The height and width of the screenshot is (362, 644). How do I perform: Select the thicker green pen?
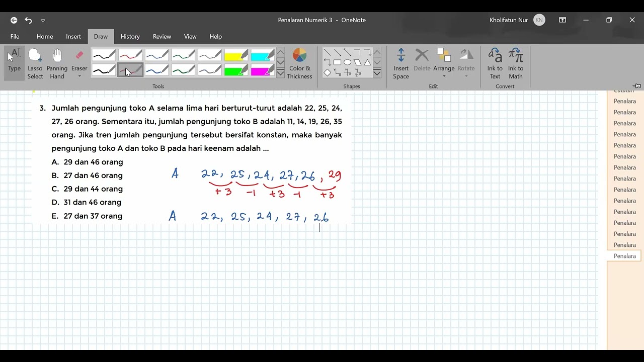coord(183,70)
